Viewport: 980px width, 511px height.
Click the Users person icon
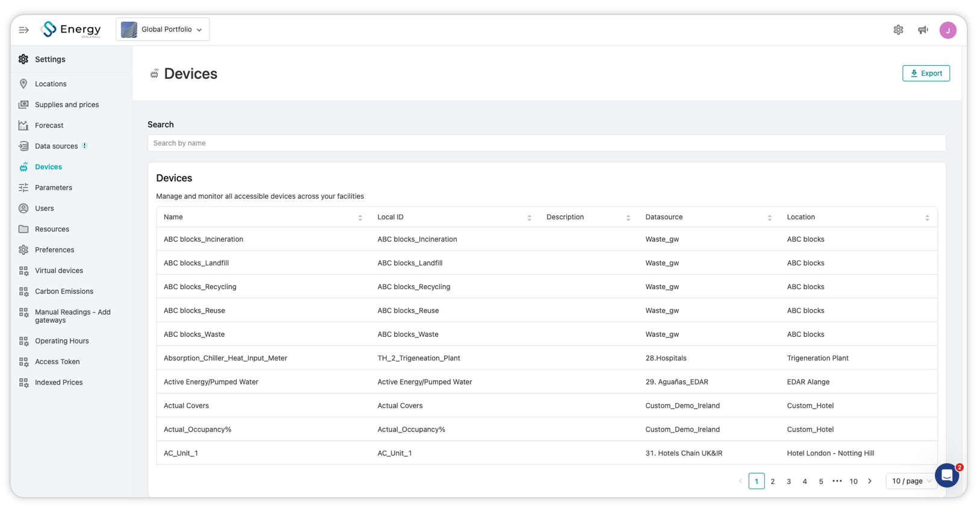(23, 208)
